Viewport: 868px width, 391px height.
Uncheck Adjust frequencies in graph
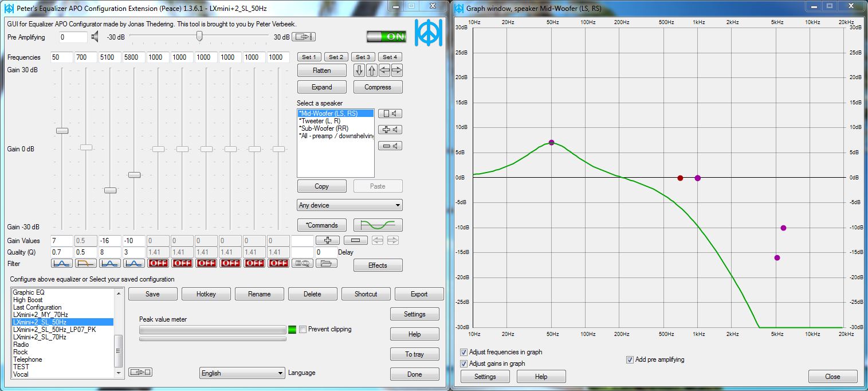pos(464,352)
